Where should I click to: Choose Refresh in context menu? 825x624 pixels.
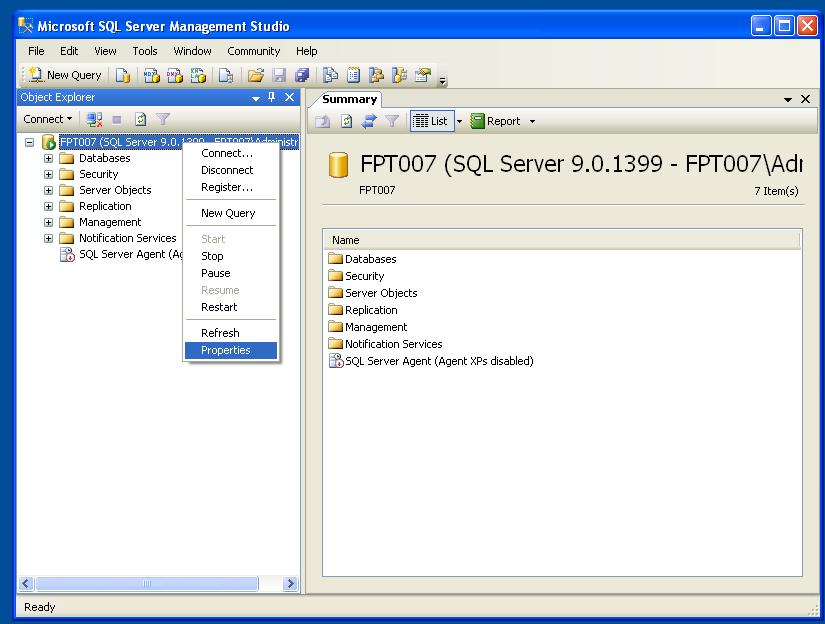coord(230,333)
